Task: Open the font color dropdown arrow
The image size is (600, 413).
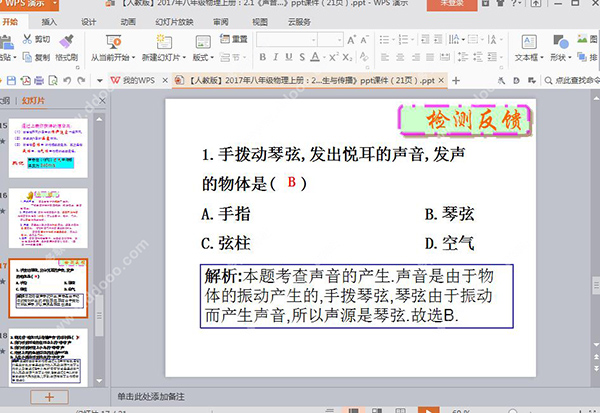Action: (324, 58)
